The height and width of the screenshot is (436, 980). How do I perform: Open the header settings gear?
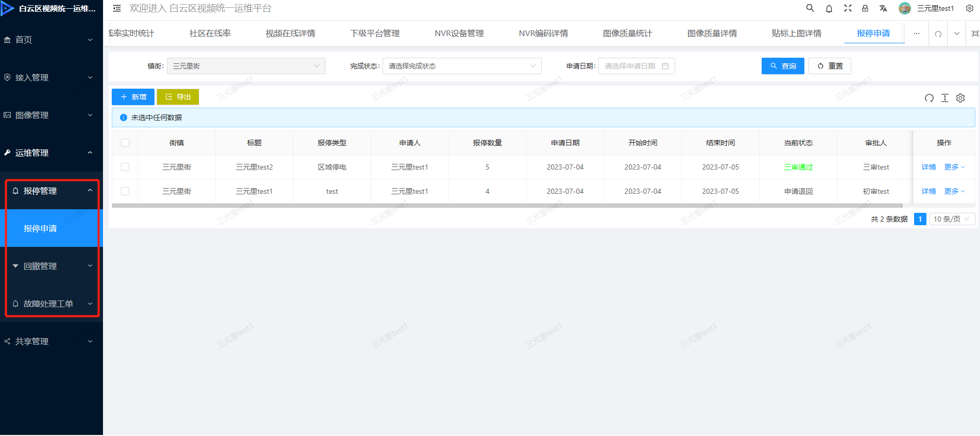969,8
